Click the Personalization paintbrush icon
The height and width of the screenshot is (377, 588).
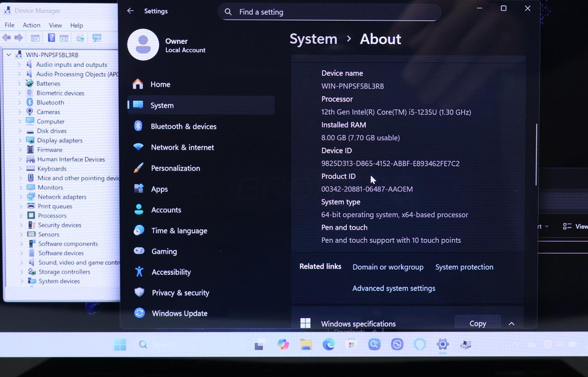point(138,168)
